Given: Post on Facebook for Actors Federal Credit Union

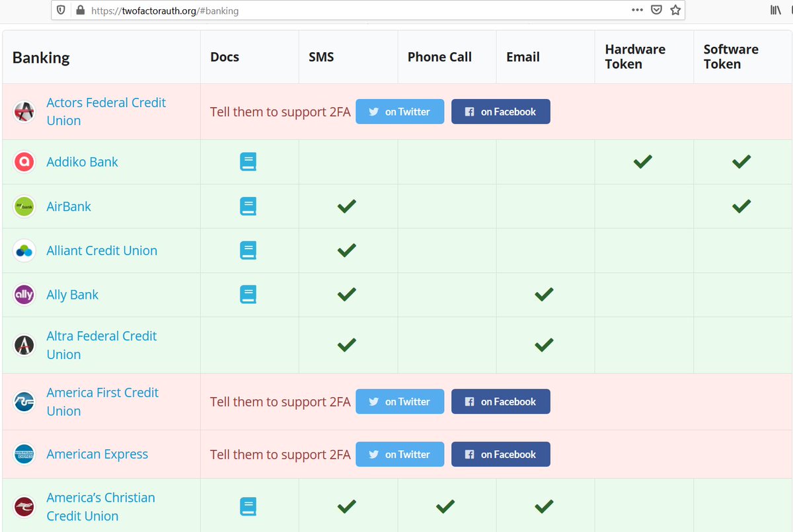Looking at the screenshot, I should (501, 112).
